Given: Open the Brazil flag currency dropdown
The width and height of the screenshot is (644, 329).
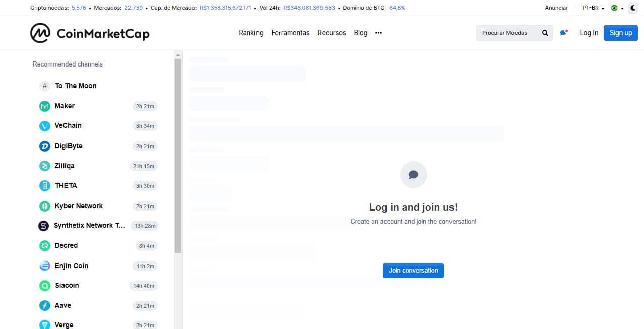Looking at the screenshot, I should (x=617, y=8).
